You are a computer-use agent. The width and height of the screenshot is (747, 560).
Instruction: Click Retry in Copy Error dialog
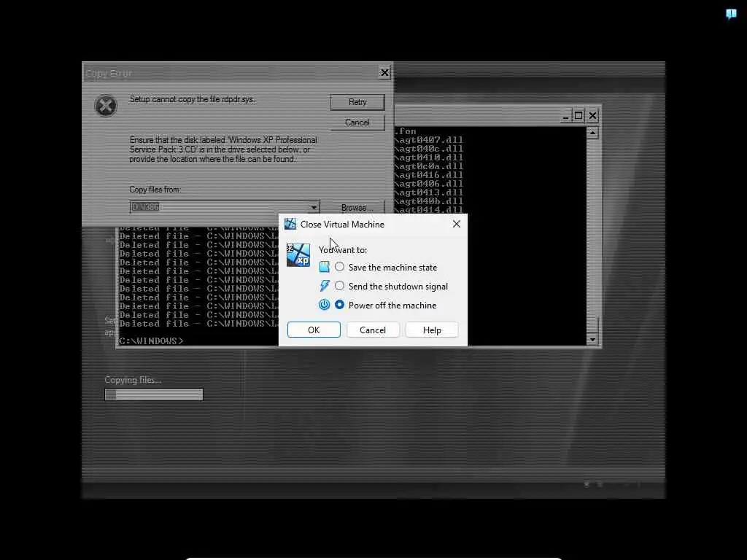(357, 102)
